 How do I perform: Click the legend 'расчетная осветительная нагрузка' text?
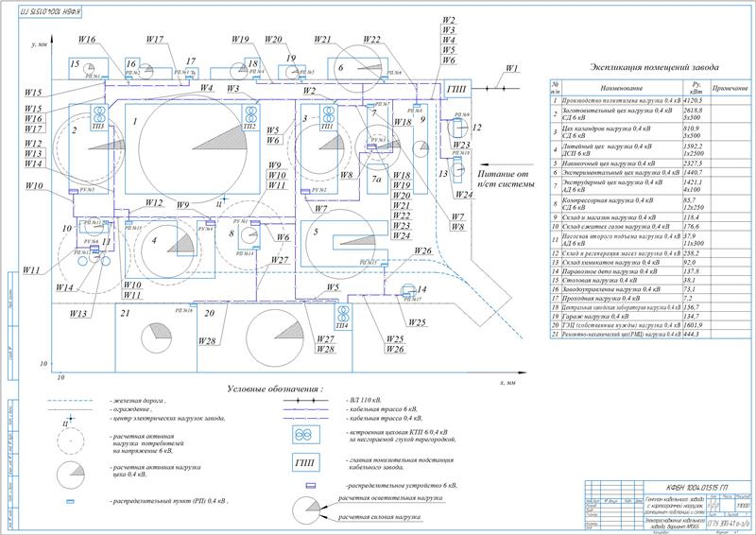pos(390,497)
